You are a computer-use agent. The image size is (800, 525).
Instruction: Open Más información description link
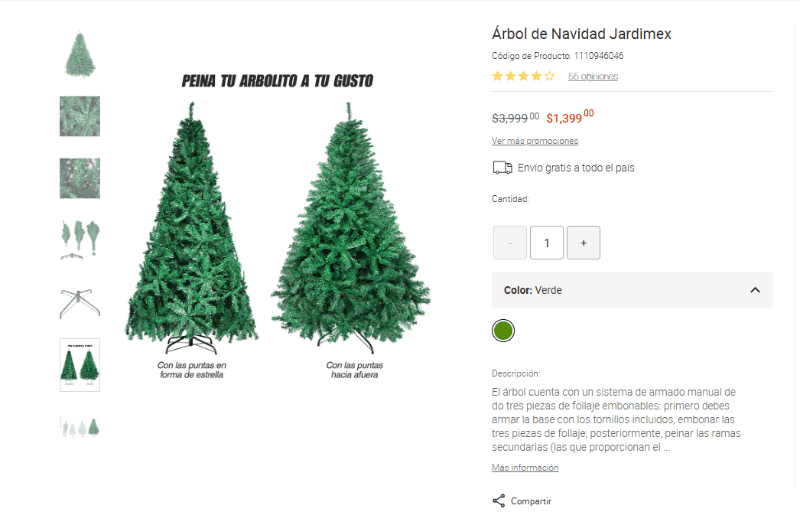pyautogui.click(x=525, y=467)
